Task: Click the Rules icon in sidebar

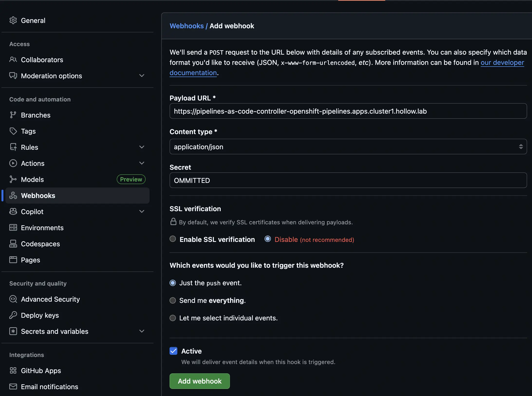Action: [x=13, y=147]
